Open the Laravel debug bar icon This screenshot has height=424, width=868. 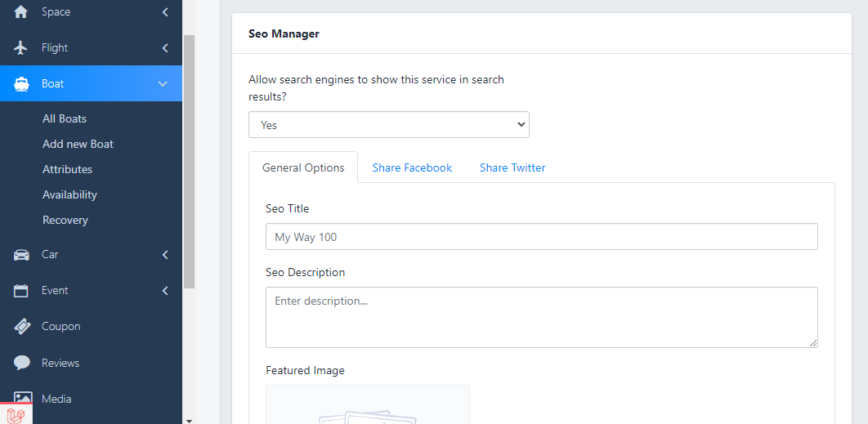(16, 414)
